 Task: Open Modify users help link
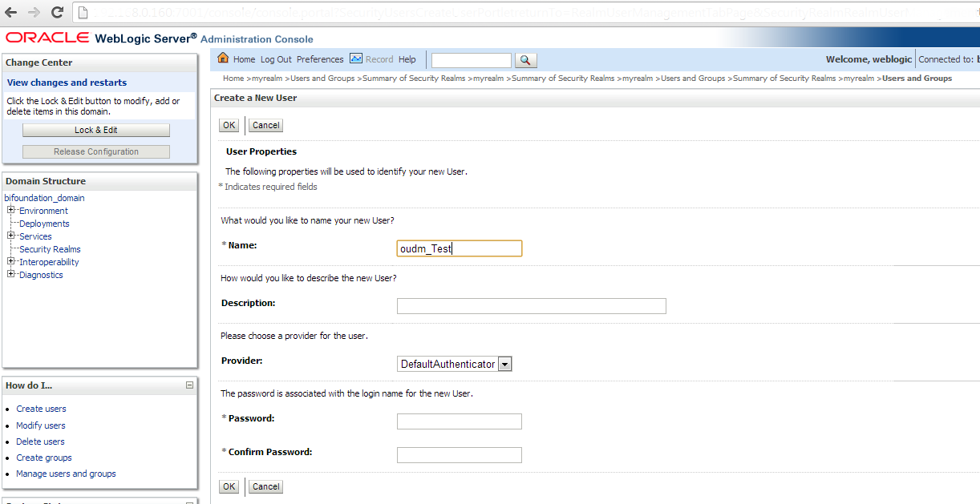[41, 425]
